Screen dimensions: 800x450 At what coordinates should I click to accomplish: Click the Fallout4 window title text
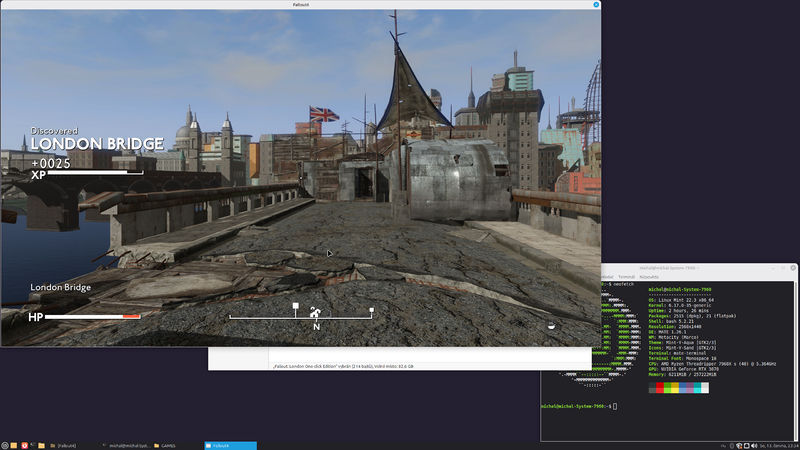point(301,4)
